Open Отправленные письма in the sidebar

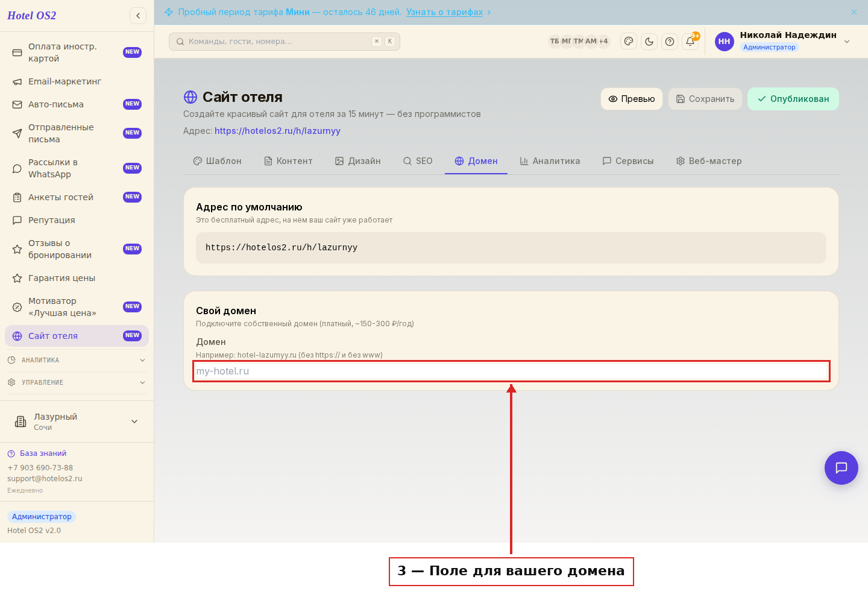click(x=77, y=133)
